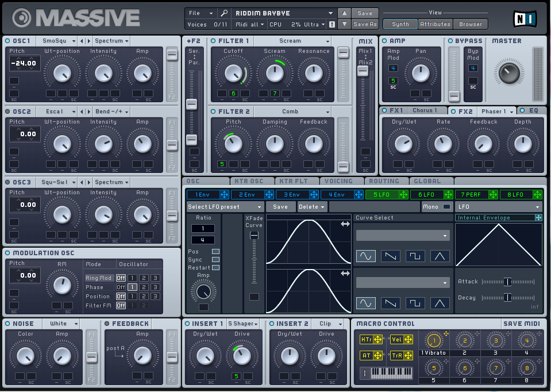This screenshot has height=392, width=551.
Task: Grab the 1 Env modulation cross handle
Action: [224, 194]
